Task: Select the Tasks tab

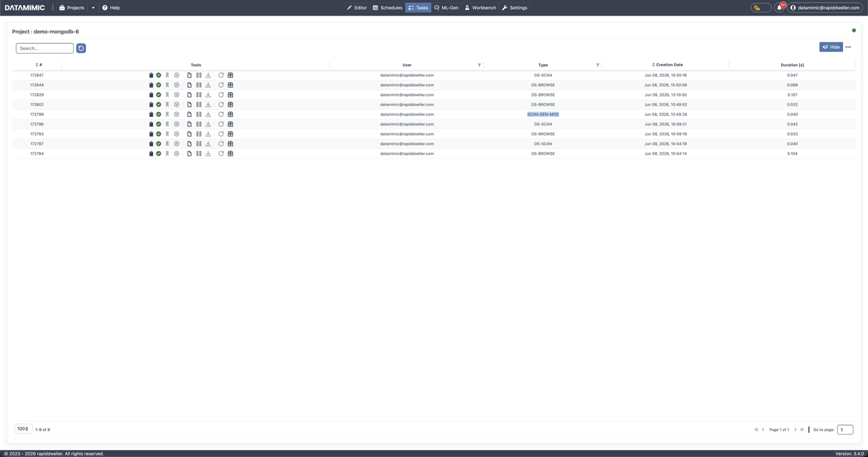Action: click(418, 8)
